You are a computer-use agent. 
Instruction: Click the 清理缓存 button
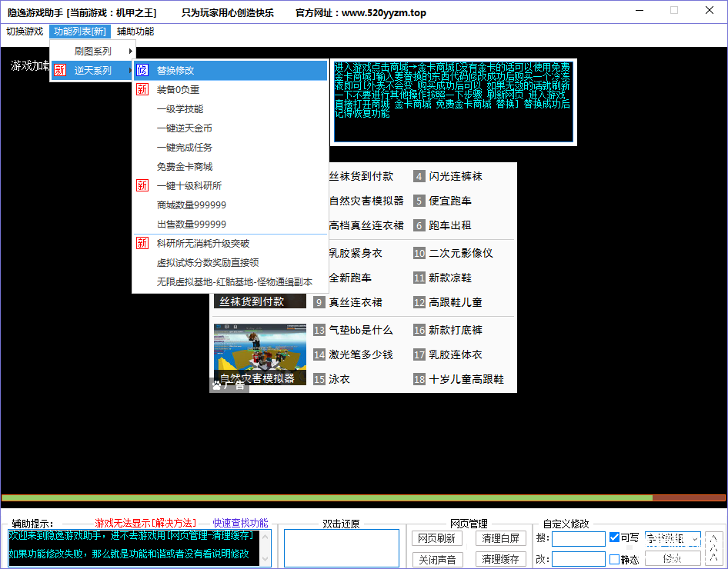500,559
